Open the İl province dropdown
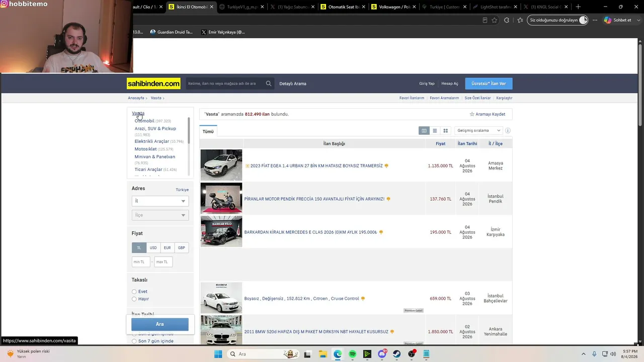Image resolution: width=644 pixels, height=362 pixels. pos(160,201)
